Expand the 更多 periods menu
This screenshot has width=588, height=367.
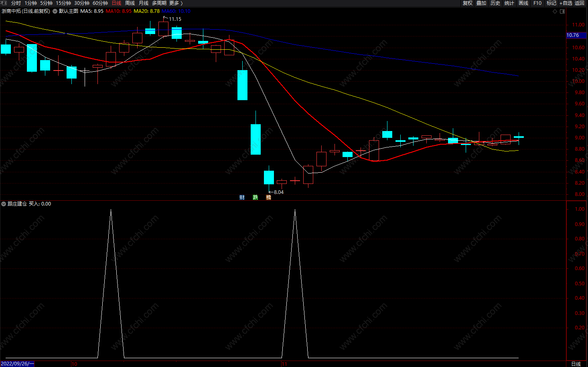point(176,3)
